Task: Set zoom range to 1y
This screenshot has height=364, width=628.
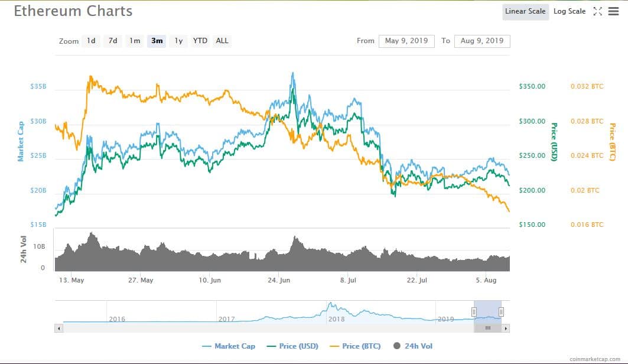Action: pyautogui.click(x=178, y=41)
